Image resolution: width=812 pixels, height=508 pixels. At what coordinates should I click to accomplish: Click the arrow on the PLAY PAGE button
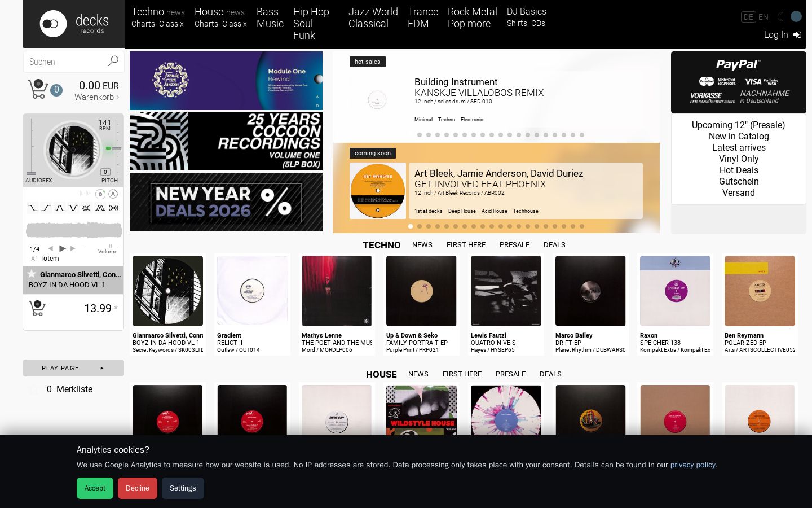pos(102,368)
